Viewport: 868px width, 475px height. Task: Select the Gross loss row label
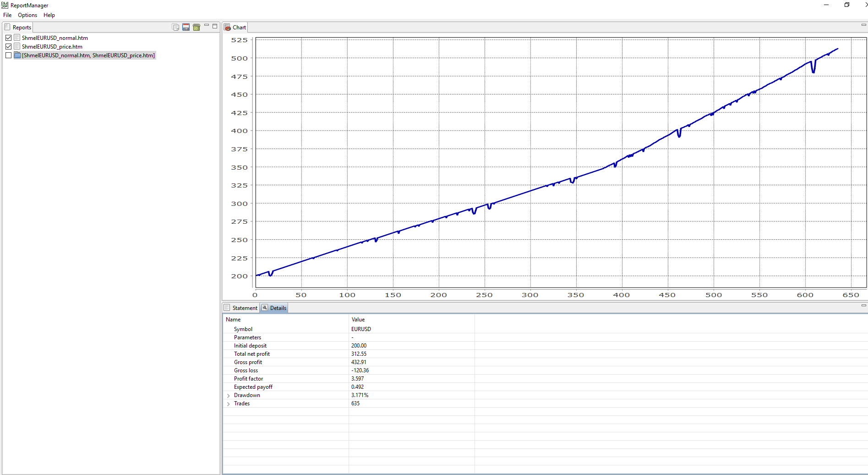[x=246, y=370]
